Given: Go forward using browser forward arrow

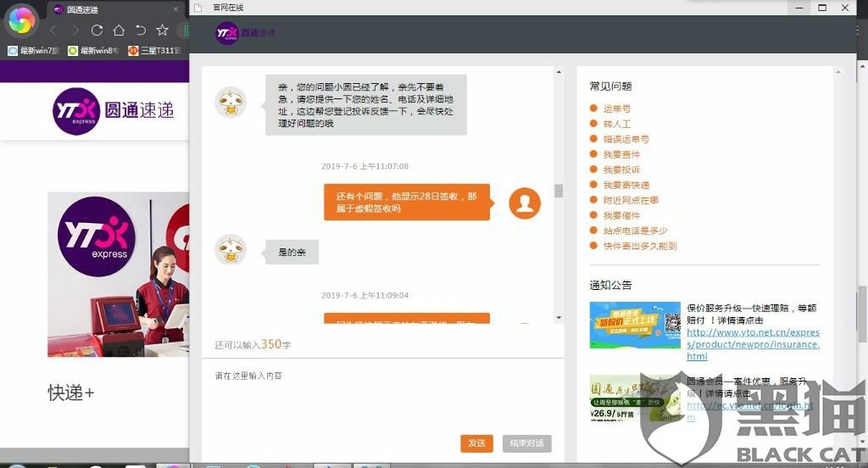Looking at the screenshot, I should click(x=75, y=31).
